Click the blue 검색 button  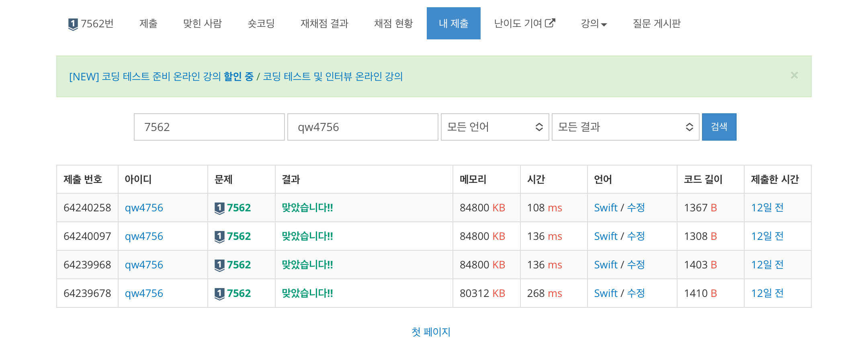pyautogui.click(x=719, y=127)
